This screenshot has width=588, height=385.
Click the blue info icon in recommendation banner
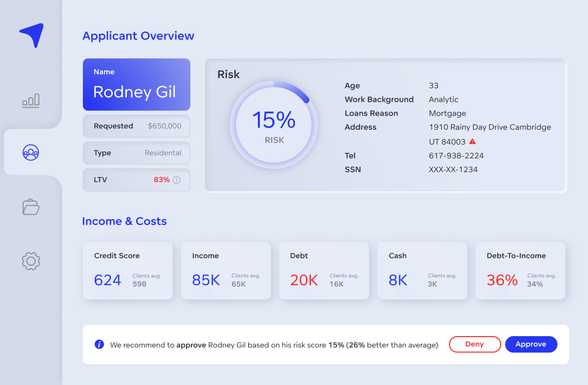click(99, 344)
